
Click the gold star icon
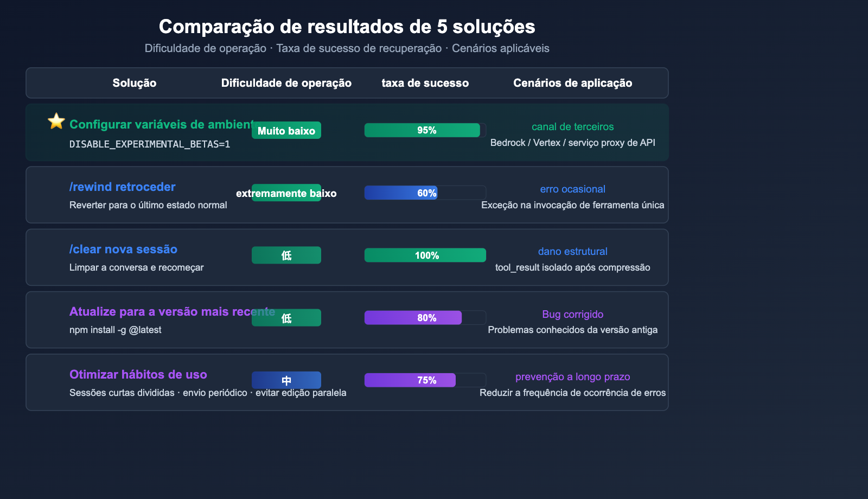coord(56,121)
